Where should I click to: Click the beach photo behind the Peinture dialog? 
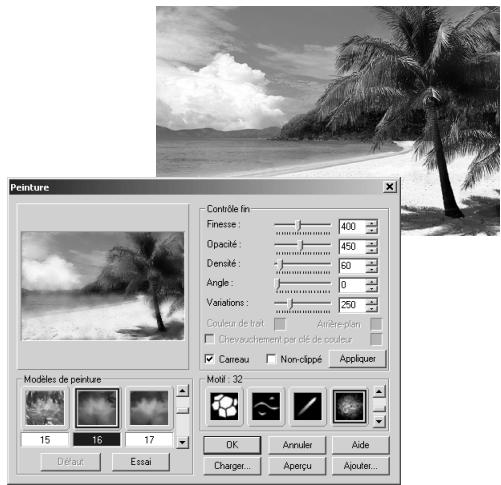coord(328,92)
